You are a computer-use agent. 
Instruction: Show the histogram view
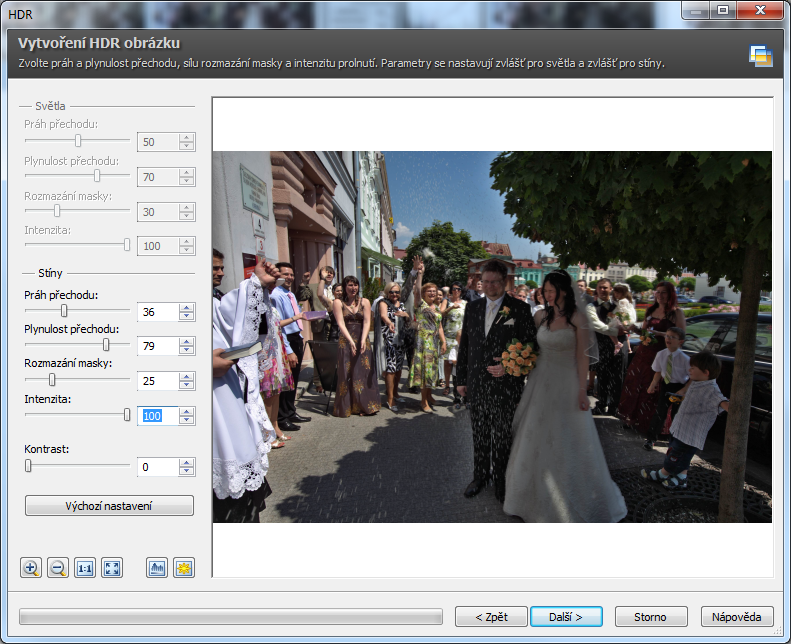157,568
